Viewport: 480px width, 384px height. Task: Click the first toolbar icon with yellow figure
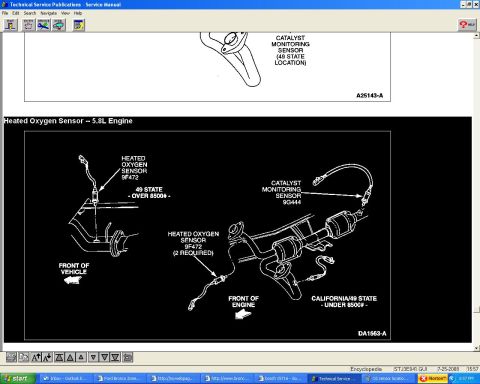10,25
